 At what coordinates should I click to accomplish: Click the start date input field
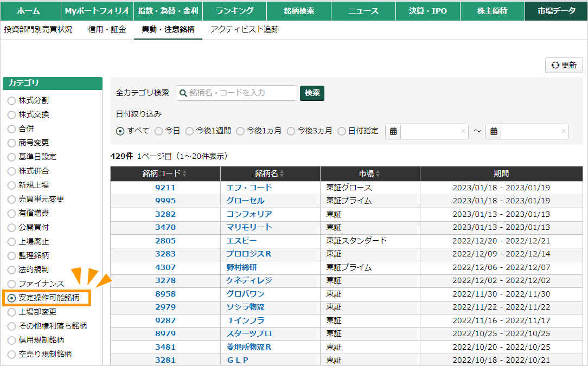click(x=430, y=131)
